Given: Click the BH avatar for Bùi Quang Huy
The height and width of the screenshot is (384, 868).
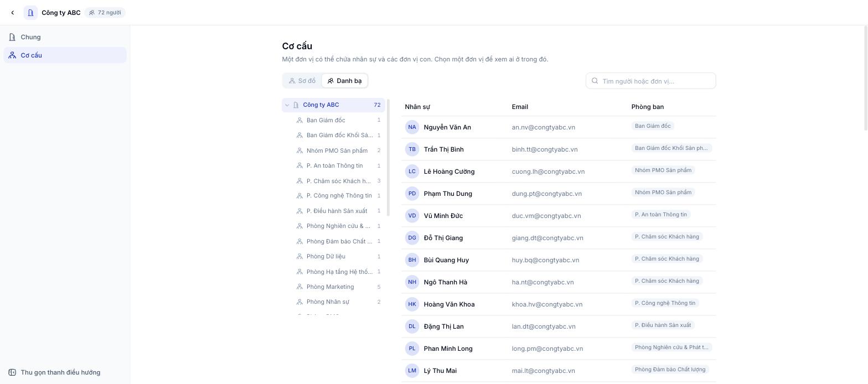Looking at the screenshot, I should pyautogui.click(x=412, y=260).
